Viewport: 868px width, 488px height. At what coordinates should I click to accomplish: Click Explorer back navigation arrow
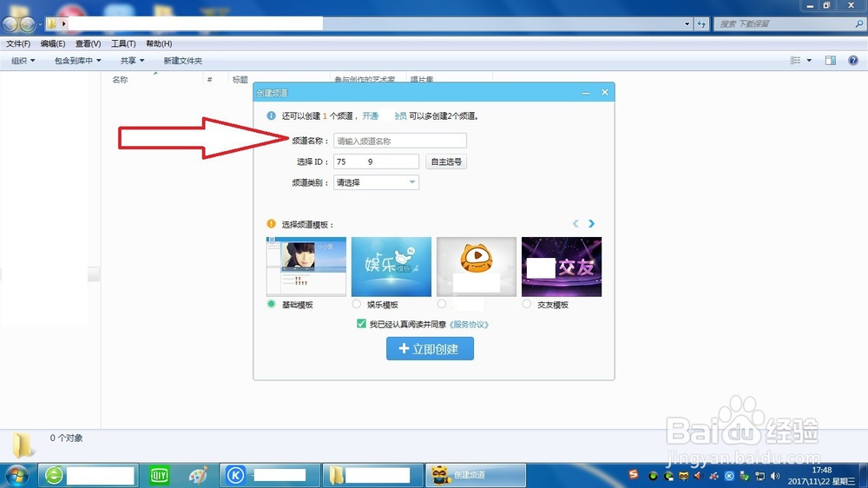pos(10,24)
